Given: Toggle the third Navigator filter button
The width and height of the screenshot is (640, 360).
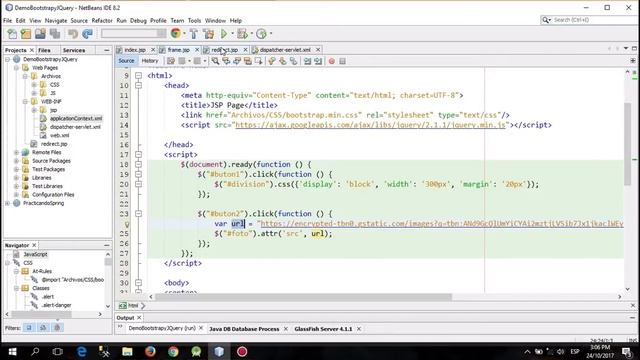Looking at the screenshot, I should (57, 327).
